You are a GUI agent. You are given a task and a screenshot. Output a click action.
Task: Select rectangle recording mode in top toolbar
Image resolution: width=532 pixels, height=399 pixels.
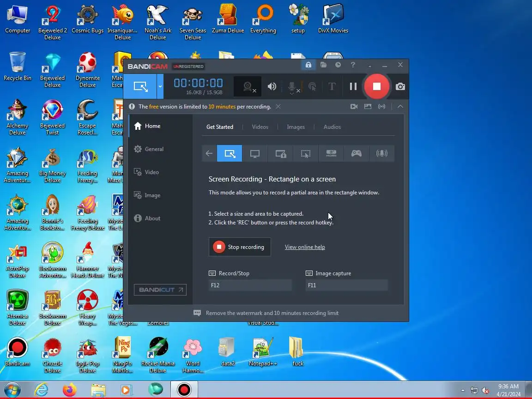tap(140, 86)
